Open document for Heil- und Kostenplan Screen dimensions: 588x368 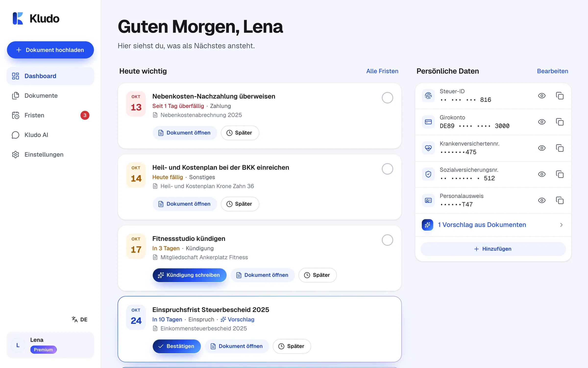[x=185, y=204]
